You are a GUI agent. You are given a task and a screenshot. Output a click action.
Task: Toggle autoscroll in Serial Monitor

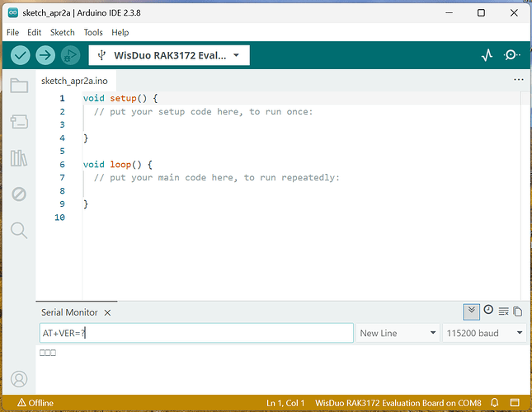pos(472,311)
